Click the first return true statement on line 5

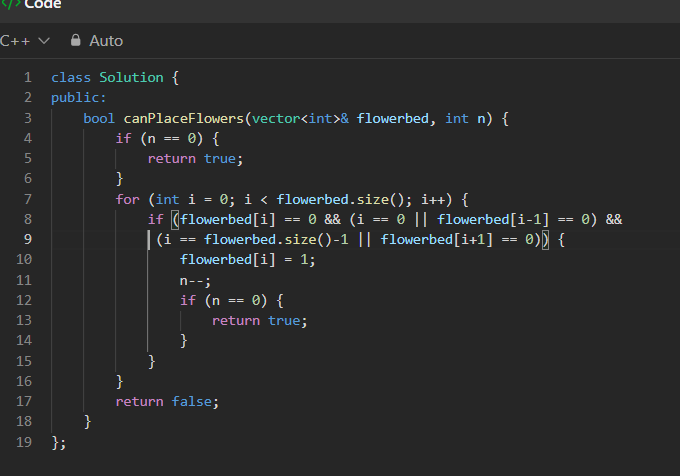point(195,159)
